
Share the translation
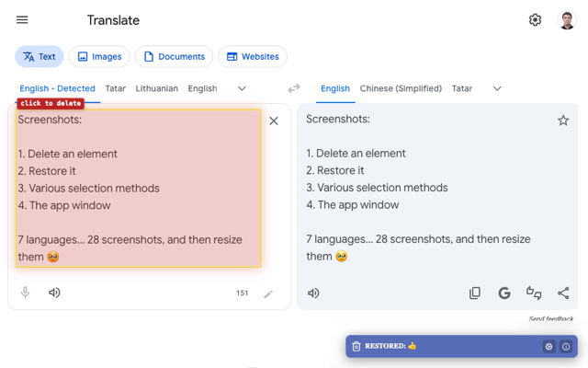coord(563,293)
